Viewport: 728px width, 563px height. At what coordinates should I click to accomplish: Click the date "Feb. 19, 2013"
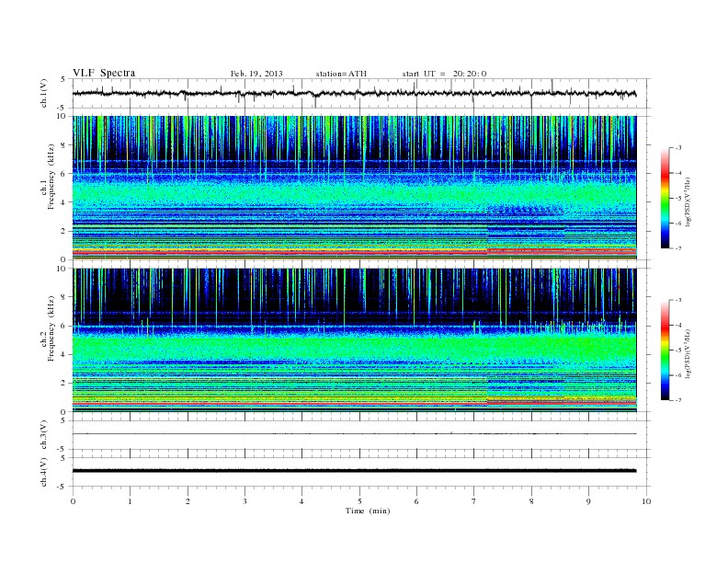click(x=256, y=74)
